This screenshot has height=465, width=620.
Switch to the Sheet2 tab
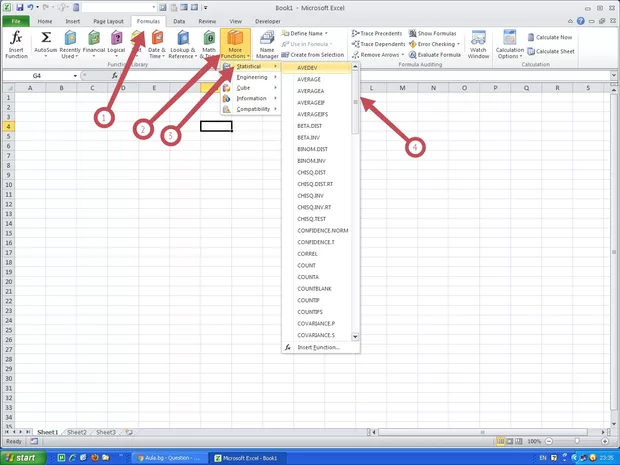(x=77, y=432)
